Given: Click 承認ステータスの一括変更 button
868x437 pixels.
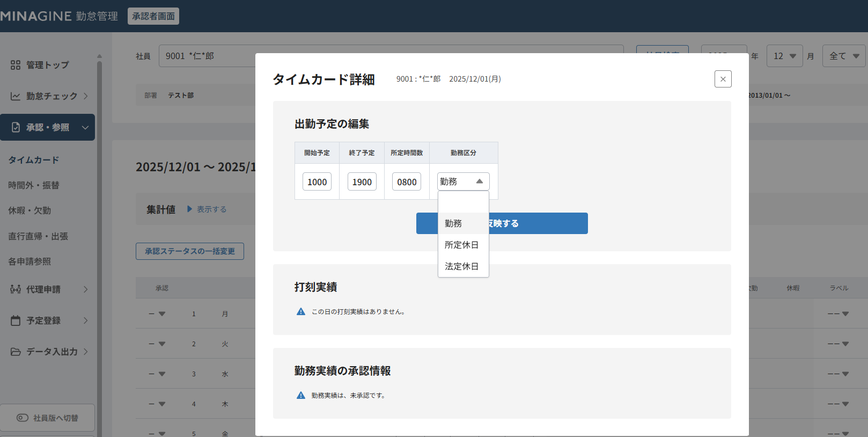Looking at the screenshot, I should (190, 251).
